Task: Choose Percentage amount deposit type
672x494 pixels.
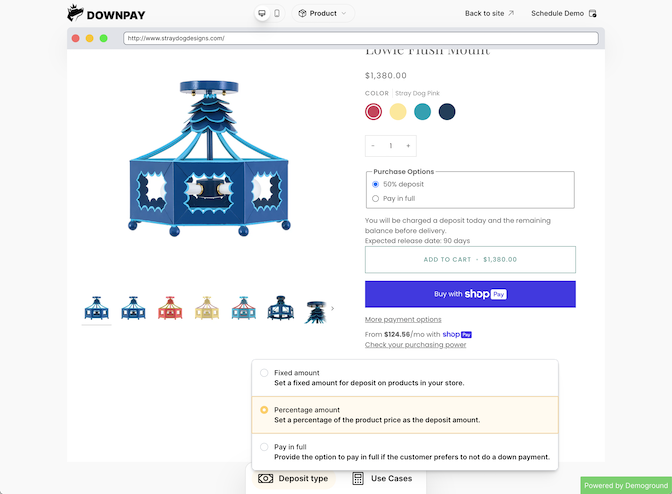Action: pos(405,415)
